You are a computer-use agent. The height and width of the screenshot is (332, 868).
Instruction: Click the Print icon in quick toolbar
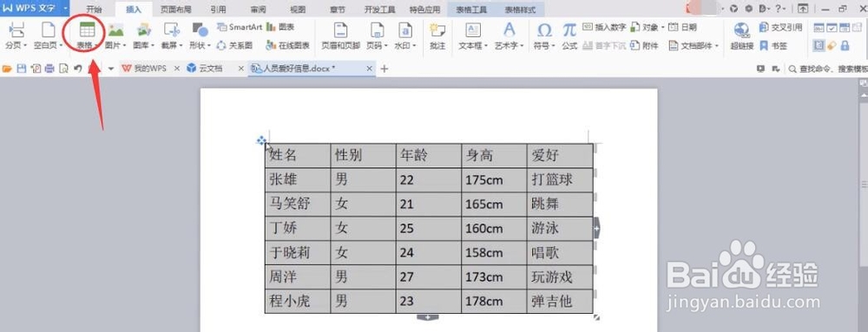coord(49,68)
